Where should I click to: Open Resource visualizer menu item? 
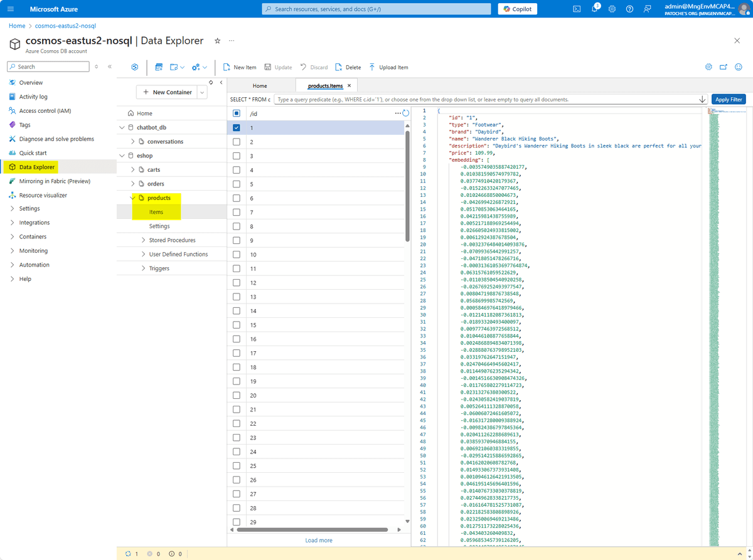[x=43, y=195]
